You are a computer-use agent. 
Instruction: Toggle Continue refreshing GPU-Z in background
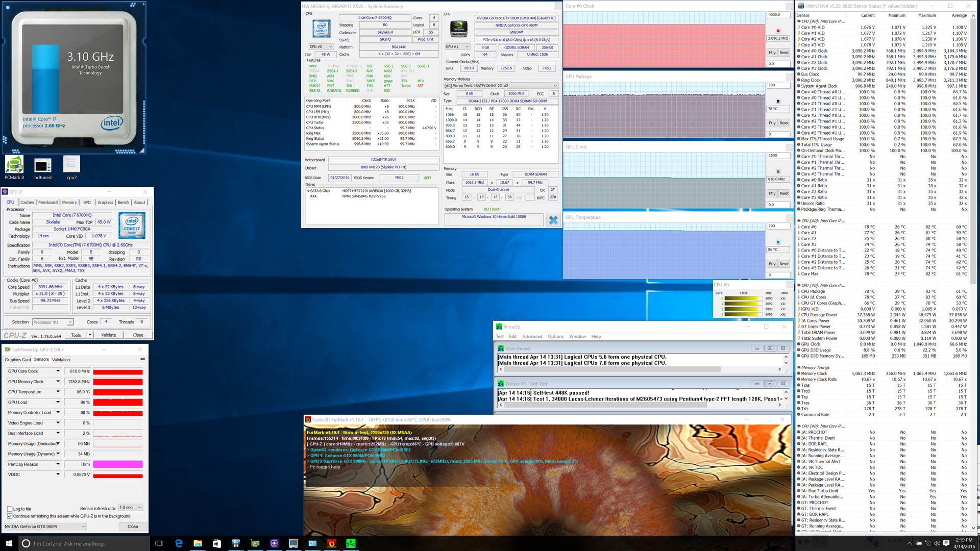point(10,516)
